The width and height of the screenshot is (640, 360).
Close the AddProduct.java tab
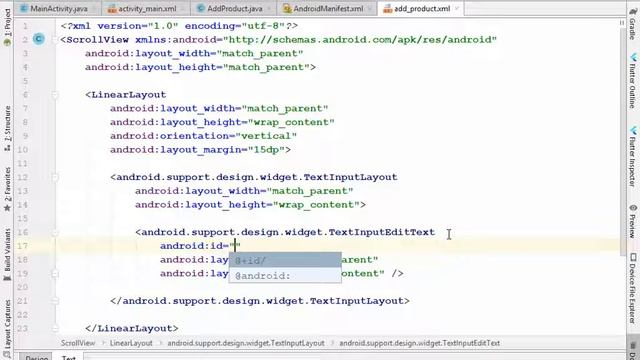click(269, 9)
